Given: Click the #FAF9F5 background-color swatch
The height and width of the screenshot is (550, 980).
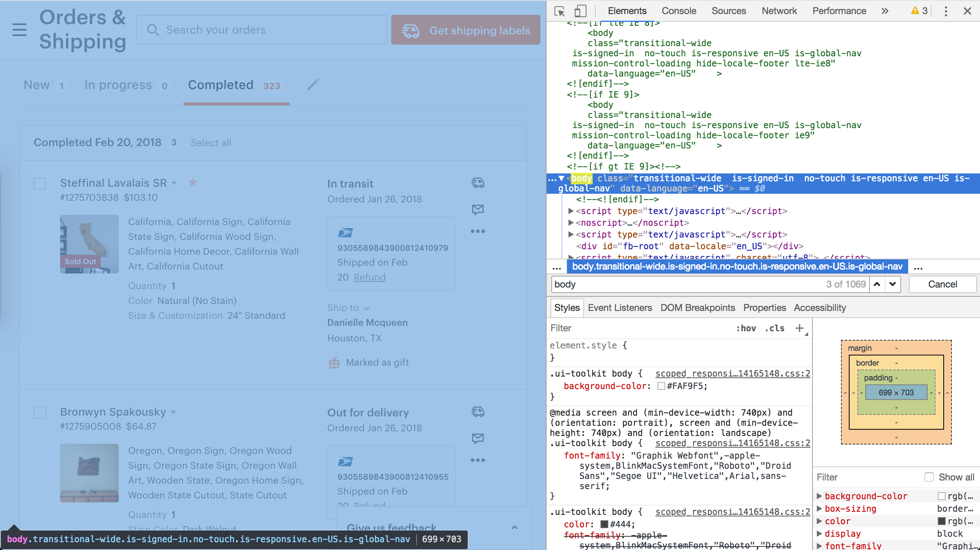Looking at the screenshot, I should [x=661, y=386].
